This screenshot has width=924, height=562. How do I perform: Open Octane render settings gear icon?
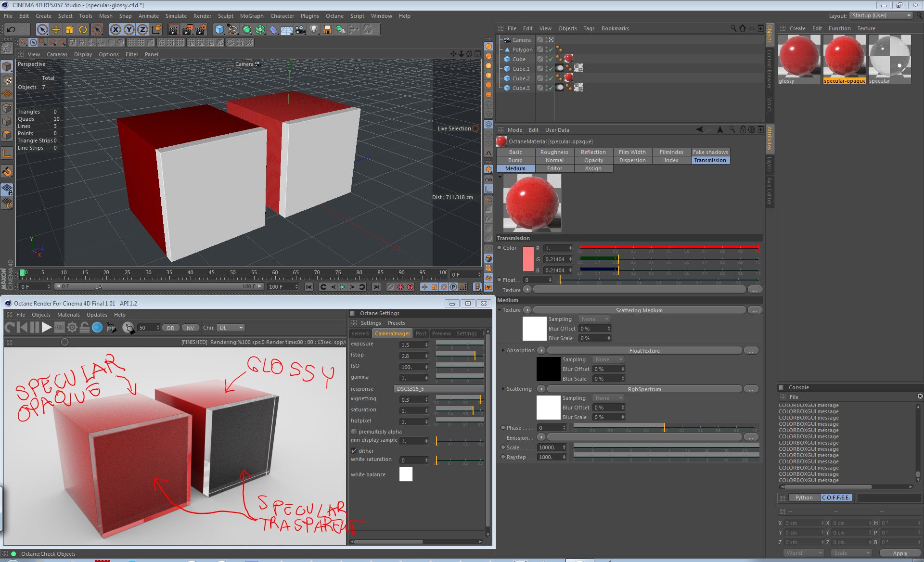[72, 328]
